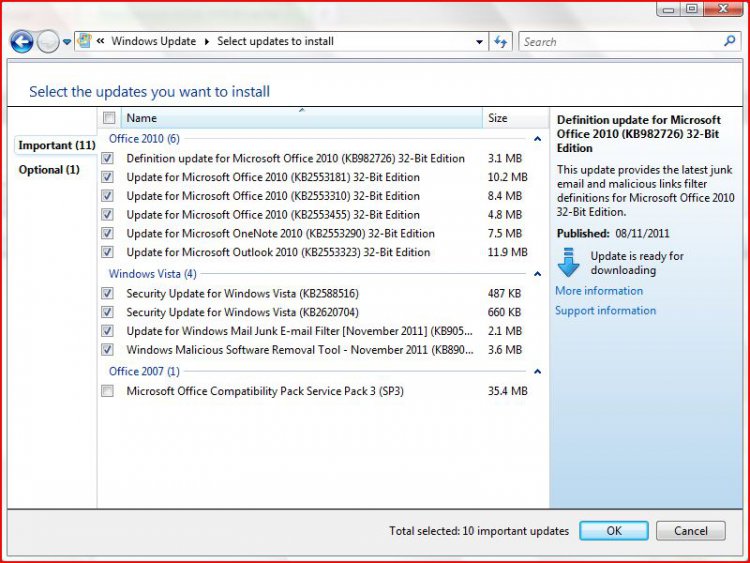Click the search magnifier icon
Screen dimensions: 750x563
click(x=729, y=41)
